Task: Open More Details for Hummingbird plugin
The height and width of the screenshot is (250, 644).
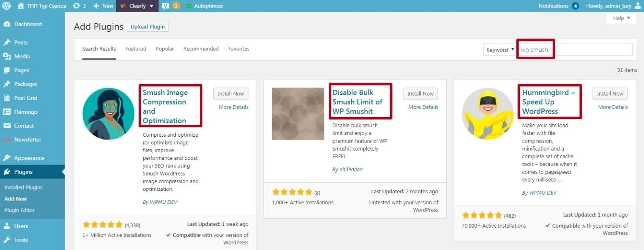Action: click(613, 107)
